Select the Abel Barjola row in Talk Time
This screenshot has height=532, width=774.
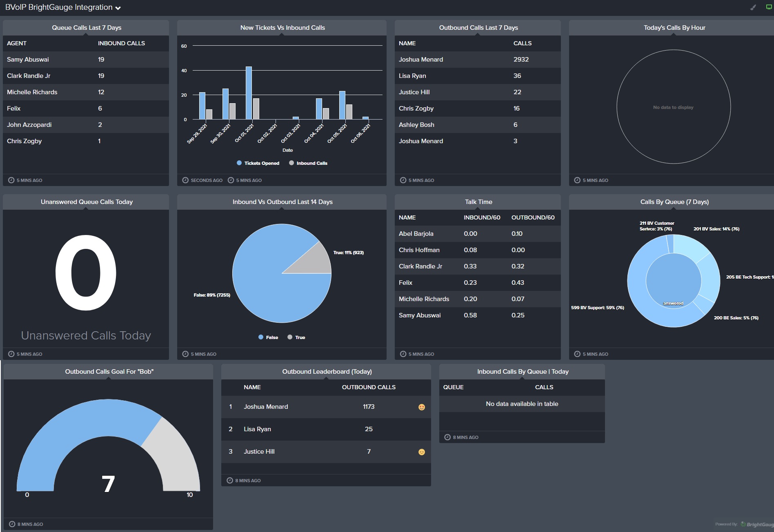point(478,234)
